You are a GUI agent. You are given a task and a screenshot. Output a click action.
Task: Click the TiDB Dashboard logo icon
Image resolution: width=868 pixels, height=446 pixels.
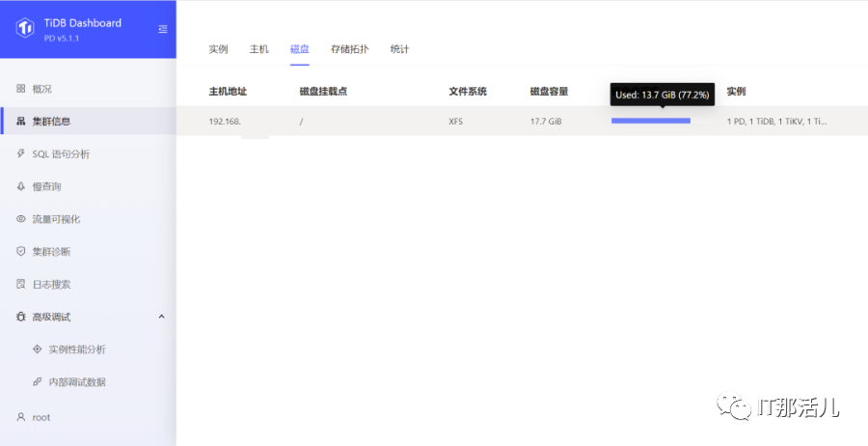pyautogui.click(x=25, y=28)
